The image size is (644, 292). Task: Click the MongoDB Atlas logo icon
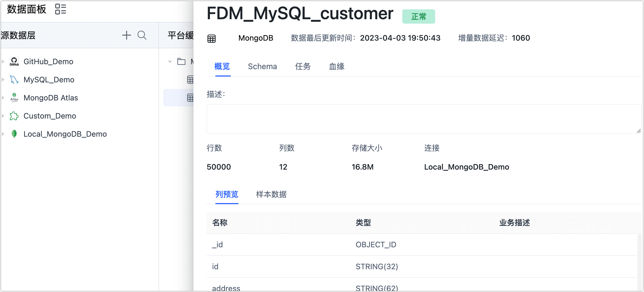pos(14,98)
